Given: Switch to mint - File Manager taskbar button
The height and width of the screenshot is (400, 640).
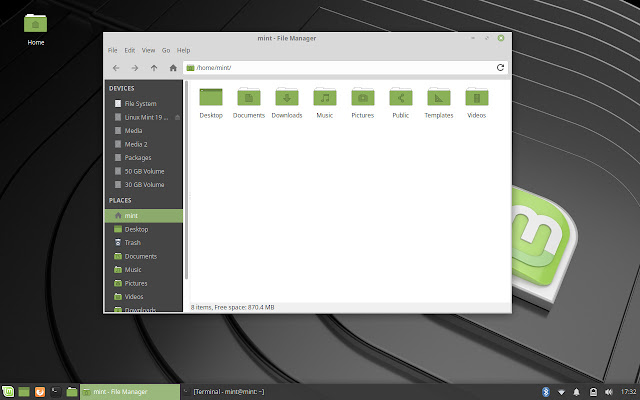Looking at the screenshot, I should pyautogui.click(x=130, y=392).
